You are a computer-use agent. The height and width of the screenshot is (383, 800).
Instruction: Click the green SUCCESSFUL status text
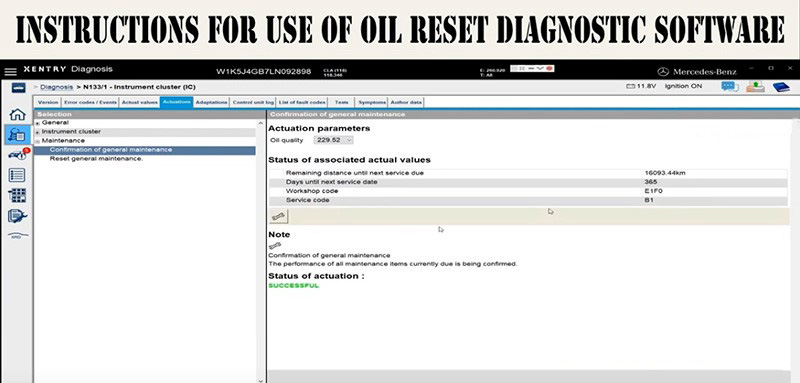click(x=293, y=286)
